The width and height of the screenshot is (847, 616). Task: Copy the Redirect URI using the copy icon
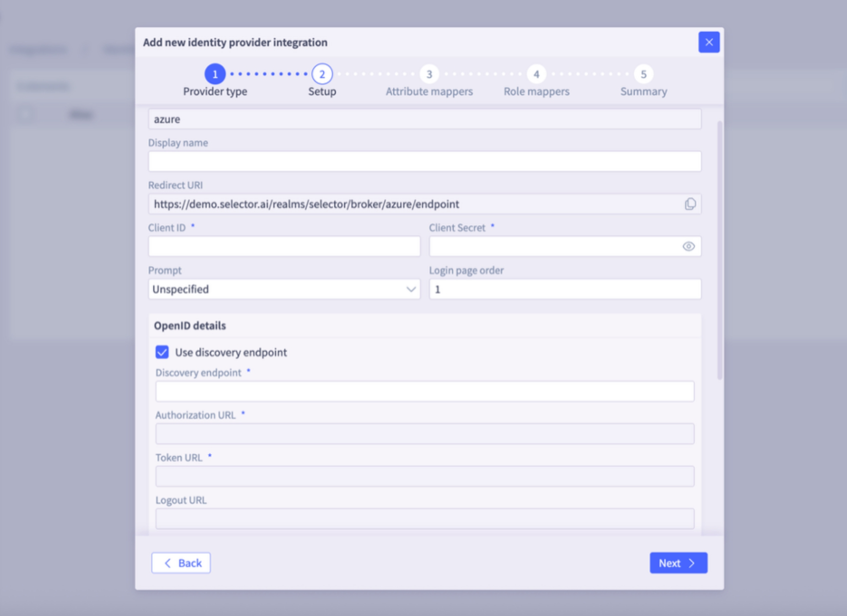pyautogui.click(x=690, y=204)
